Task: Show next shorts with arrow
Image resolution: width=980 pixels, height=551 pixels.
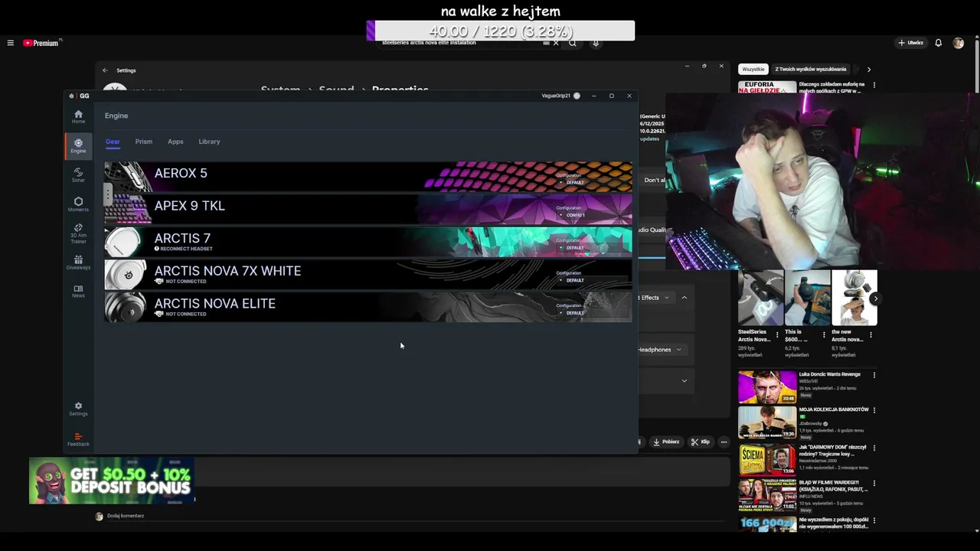Action: click(874, 298)
